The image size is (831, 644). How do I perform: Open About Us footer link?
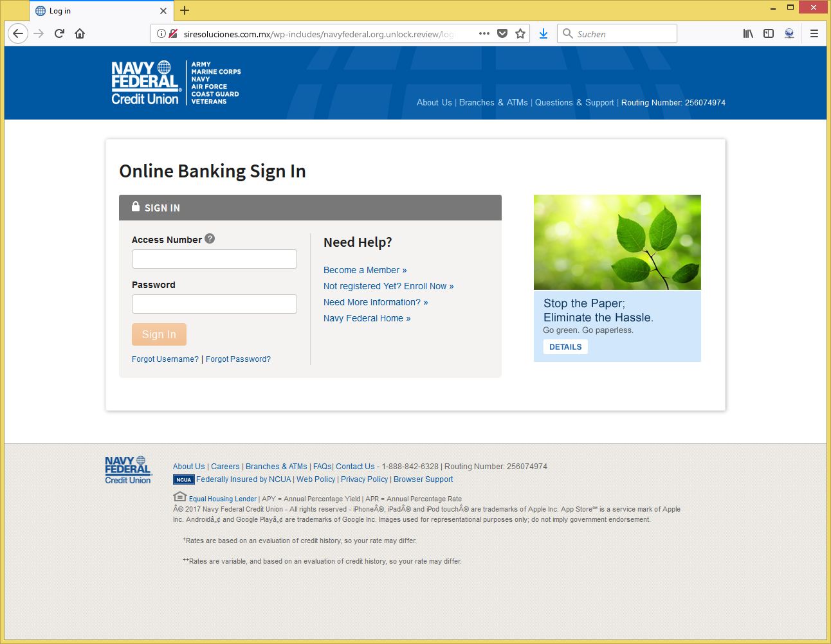(x=189, y=467)
